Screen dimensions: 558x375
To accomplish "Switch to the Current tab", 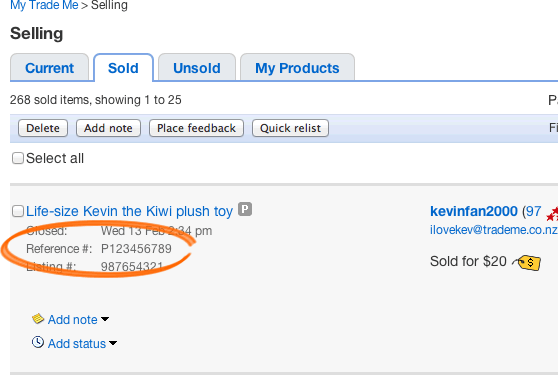I will click(49, 68).
